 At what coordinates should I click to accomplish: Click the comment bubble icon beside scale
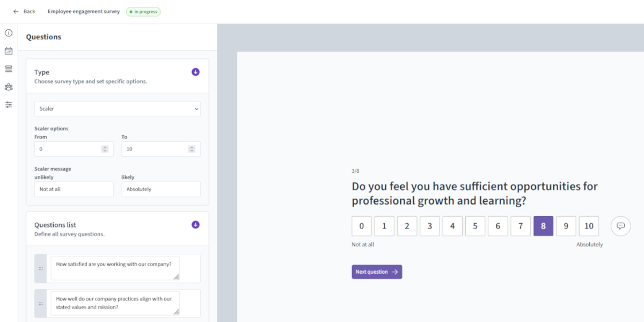point(620,226)
